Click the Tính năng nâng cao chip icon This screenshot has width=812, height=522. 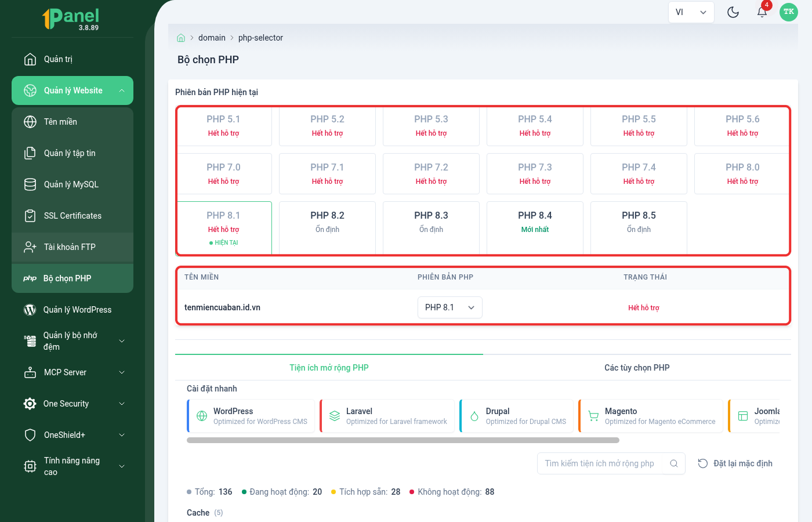point(30,466)
